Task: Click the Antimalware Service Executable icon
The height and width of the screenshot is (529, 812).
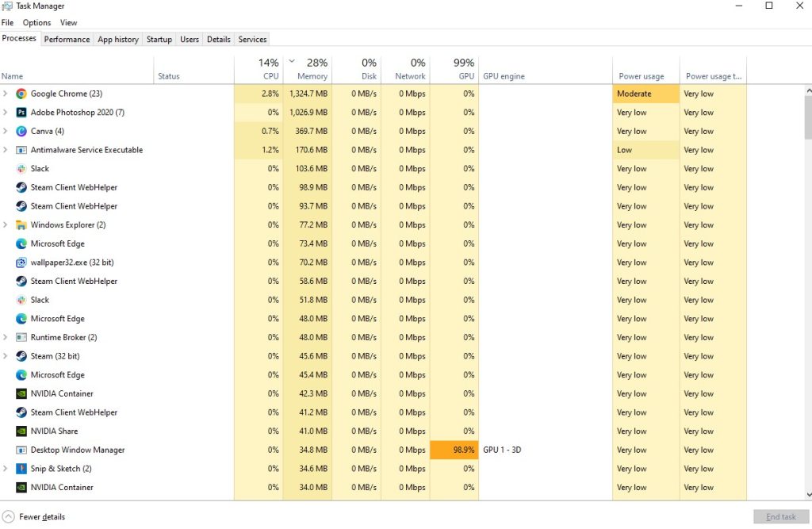Action: tap(21, 150)
